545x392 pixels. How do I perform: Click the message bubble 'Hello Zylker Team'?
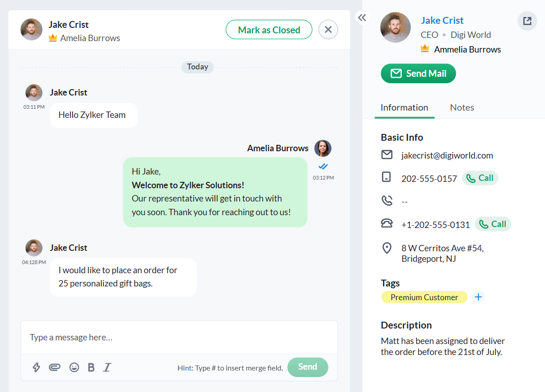pos(94,115)
